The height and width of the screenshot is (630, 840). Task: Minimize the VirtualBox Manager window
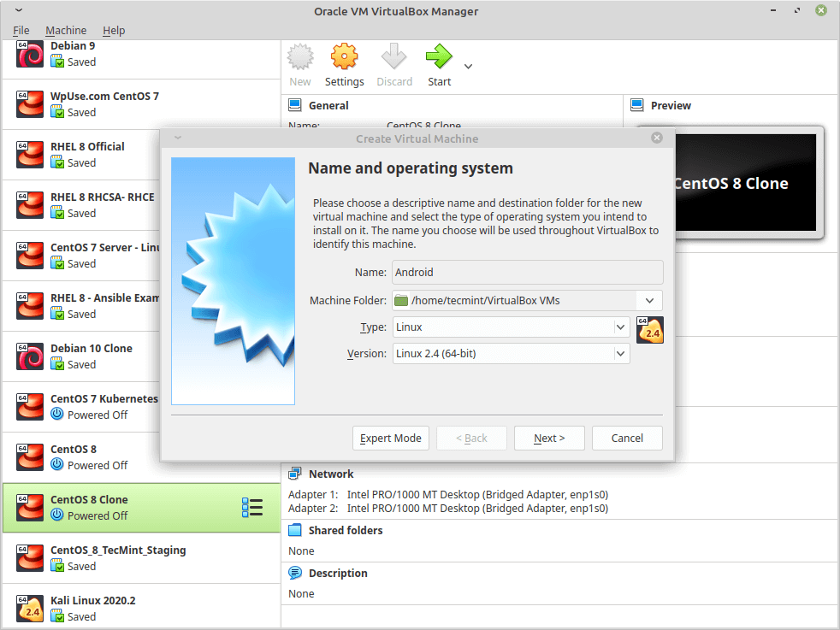[x=773, y=10]
